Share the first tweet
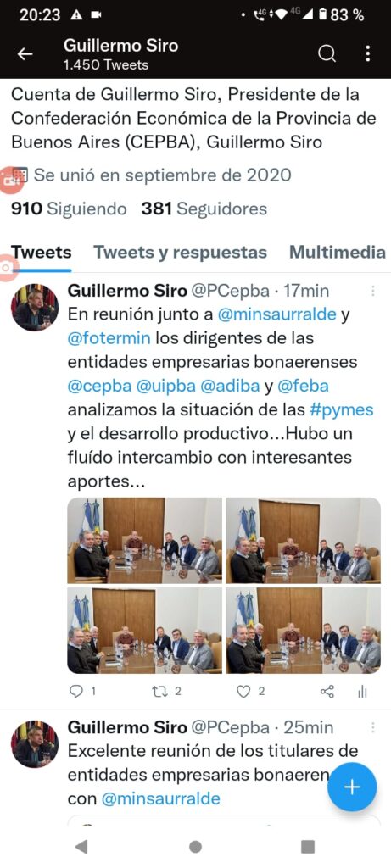 (327, 691)
